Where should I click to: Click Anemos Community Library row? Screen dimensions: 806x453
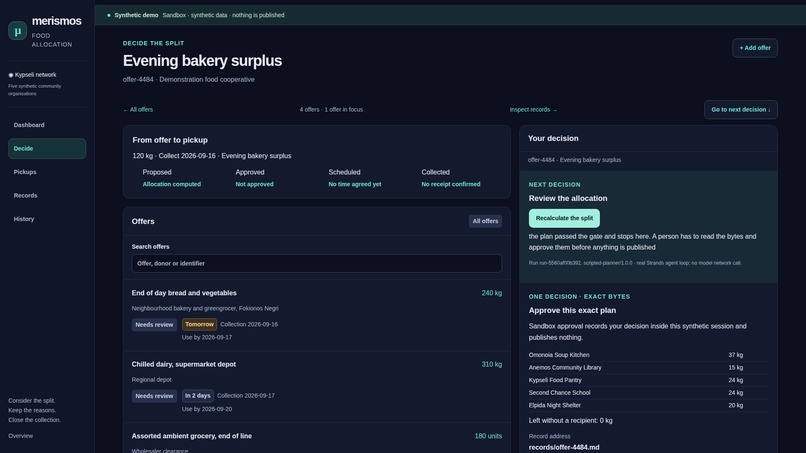pos(648,368)
